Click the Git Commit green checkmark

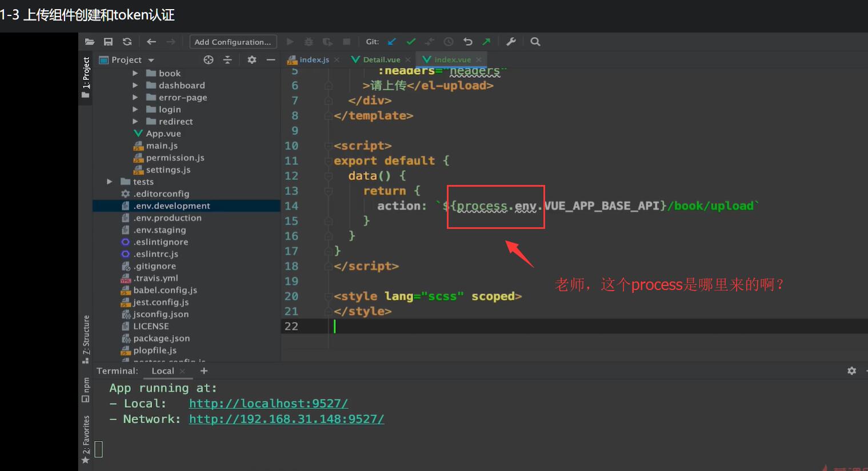click(411, 42)
